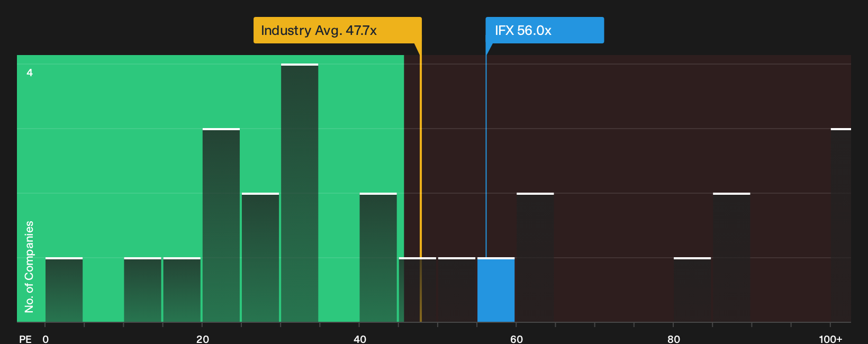Click the yellow industry average vertical line

pos(421,188)
